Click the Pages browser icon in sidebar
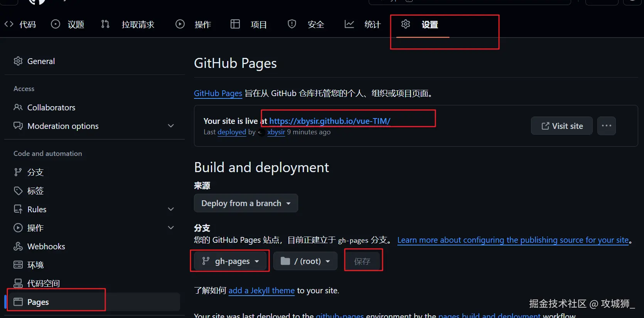 point(18,302)
